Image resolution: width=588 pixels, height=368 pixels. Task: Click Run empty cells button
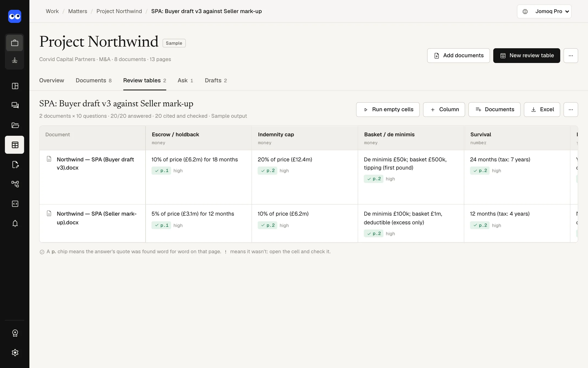[x=388, y=110]
